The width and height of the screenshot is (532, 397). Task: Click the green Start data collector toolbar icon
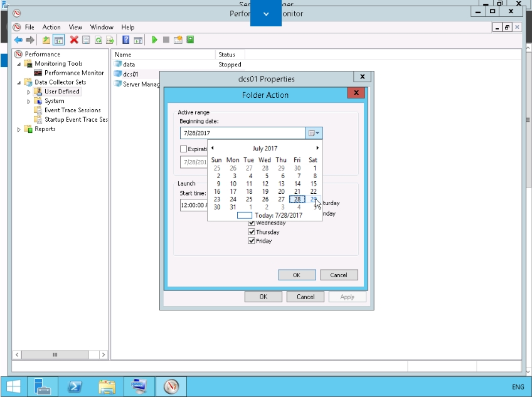tap(155, 40)
